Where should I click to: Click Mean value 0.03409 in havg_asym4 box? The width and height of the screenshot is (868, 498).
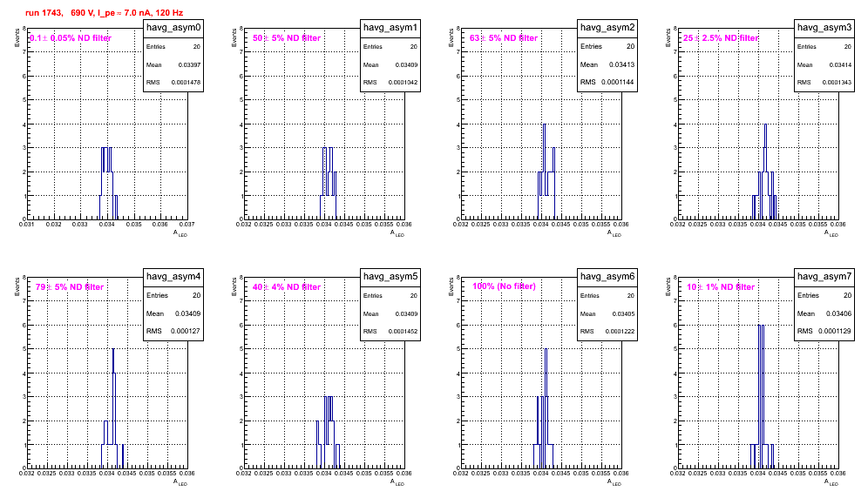pos(187,313)
